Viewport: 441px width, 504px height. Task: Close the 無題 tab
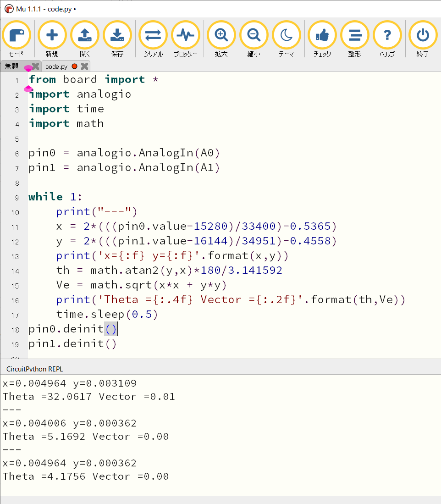click(35, 66)
